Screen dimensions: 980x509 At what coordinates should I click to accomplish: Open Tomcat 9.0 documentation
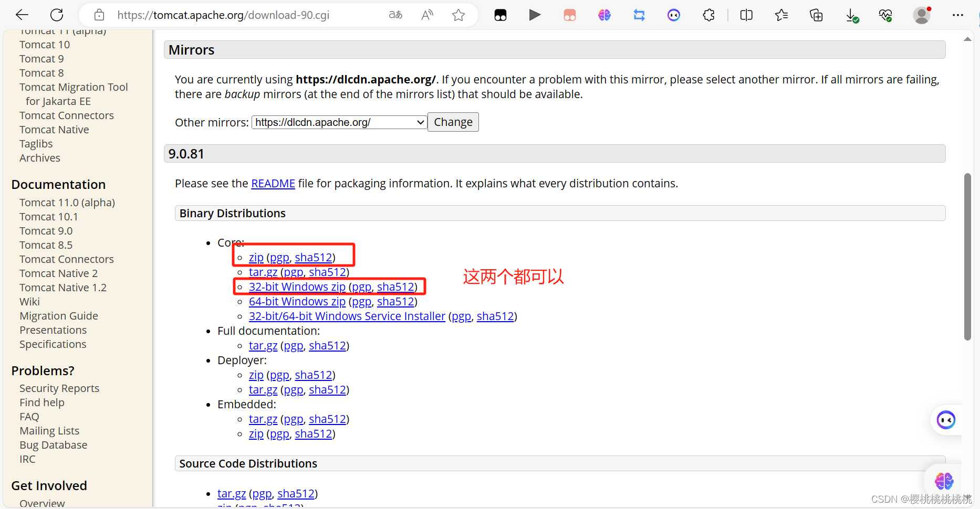46,231
